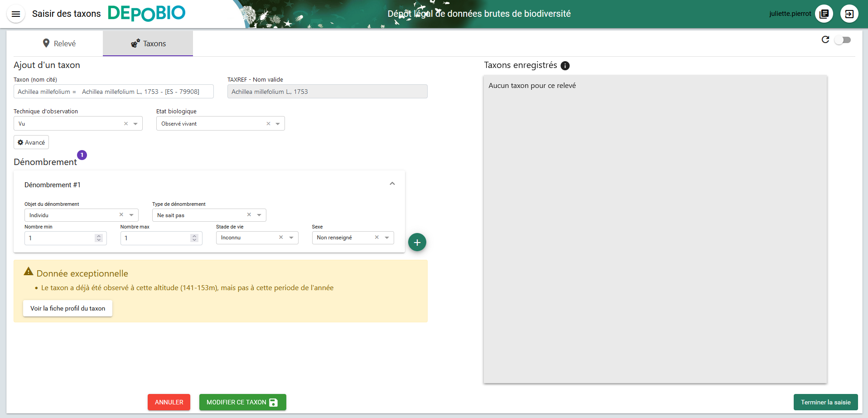Click Voir la fiche profil du taxon
This screenshot has width=868, height=418.
pos(68,308)
